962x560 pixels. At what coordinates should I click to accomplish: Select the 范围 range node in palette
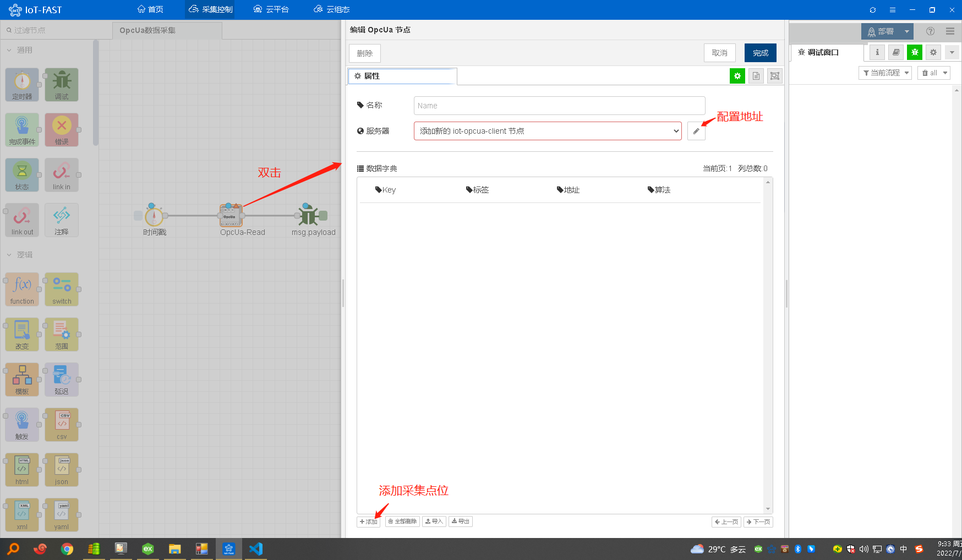62,334
